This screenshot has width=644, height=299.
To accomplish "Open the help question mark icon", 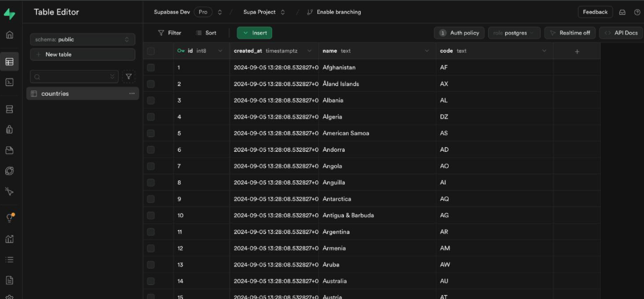I will pos(637,12).
